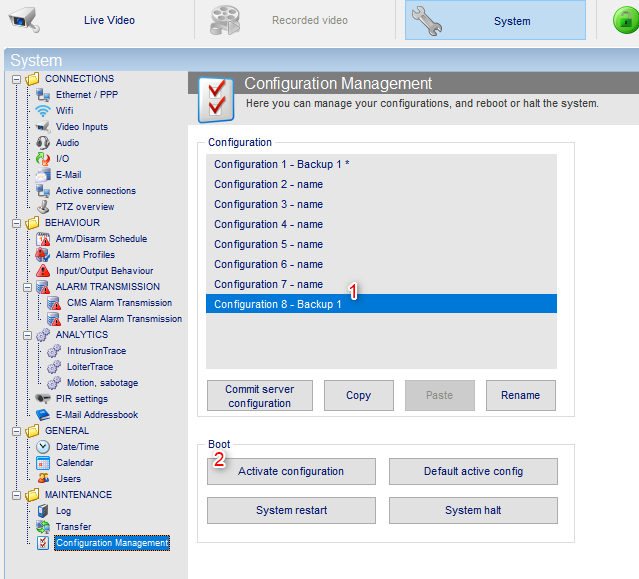
Task: Click the PTZ overview joystick icon
Action: (43, 207)
